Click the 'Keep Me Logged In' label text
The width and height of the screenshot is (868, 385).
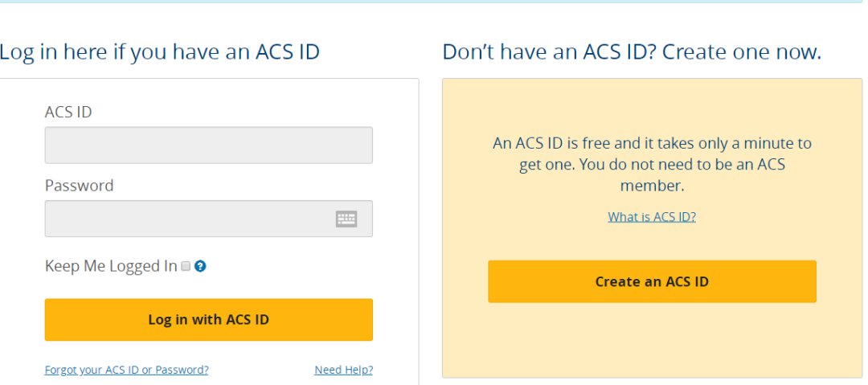[110, 266]
